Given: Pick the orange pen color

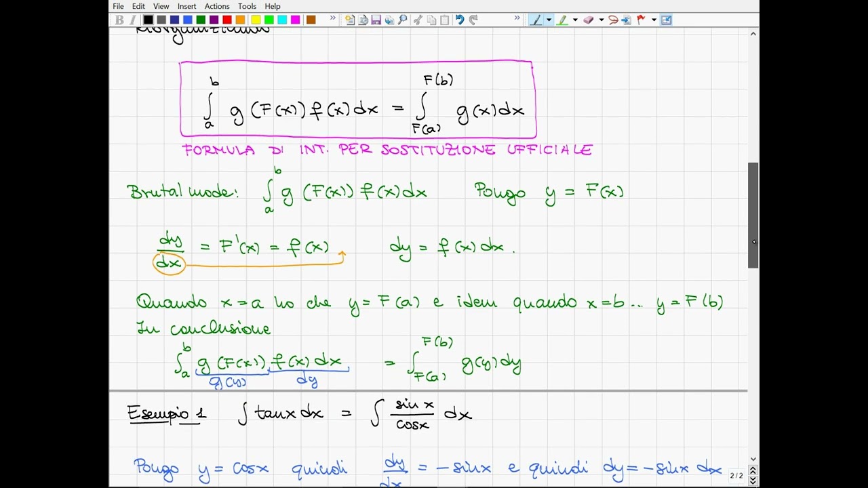Looking at the screenshot, I should click(240, 20).
